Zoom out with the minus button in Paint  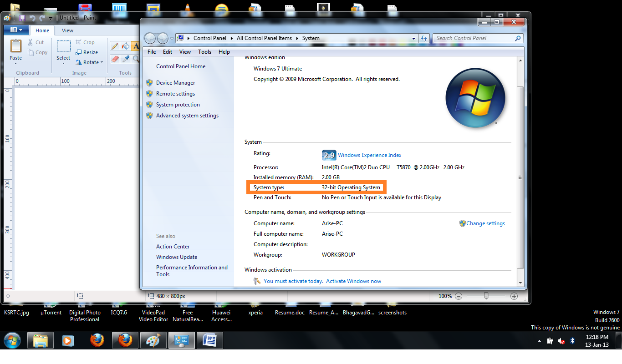pyautogui.click(x=459, y=296)
